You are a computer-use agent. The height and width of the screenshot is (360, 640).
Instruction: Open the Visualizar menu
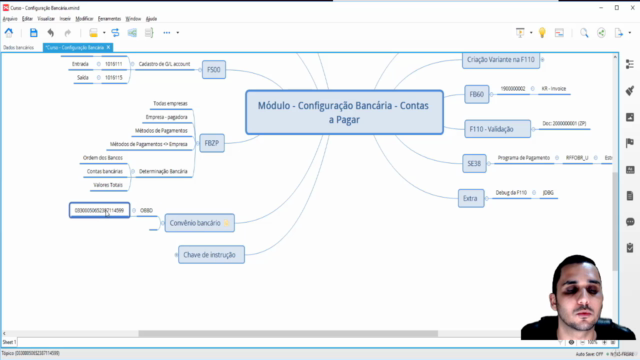46,19
